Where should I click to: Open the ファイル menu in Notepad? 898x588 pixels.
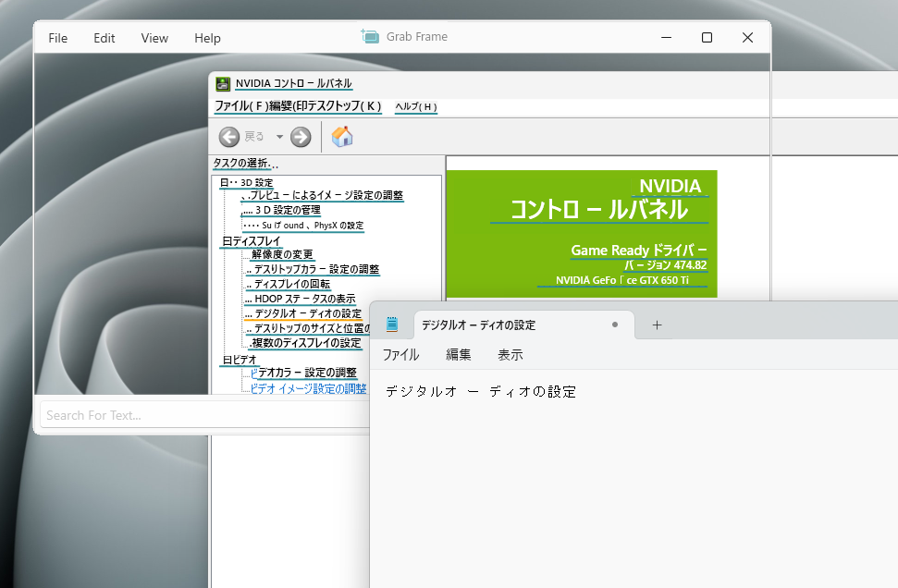[400, 355]
